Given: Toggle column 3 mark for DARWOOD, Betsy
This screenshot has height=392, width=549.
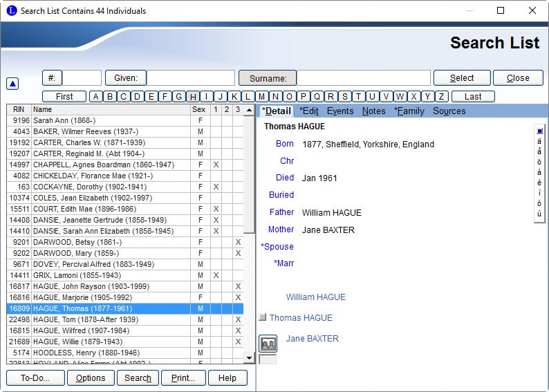Looking at the screenshot, I should [238, 242].
